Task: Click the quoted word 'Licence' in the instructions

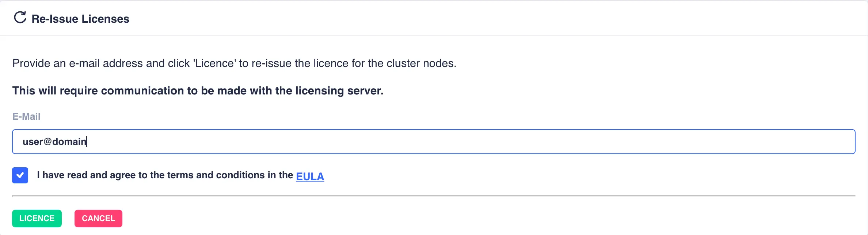Action: [x=214, y=63]
